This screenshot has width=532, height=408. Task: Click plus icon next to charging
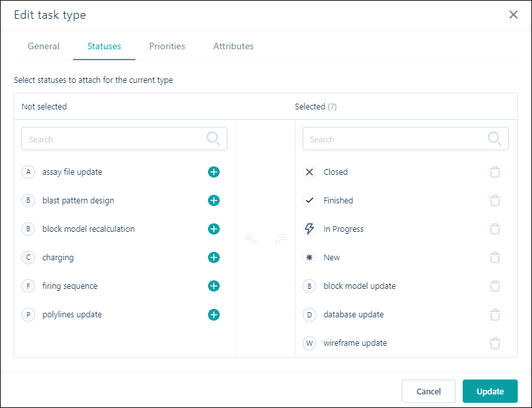[x=214, y=257]
